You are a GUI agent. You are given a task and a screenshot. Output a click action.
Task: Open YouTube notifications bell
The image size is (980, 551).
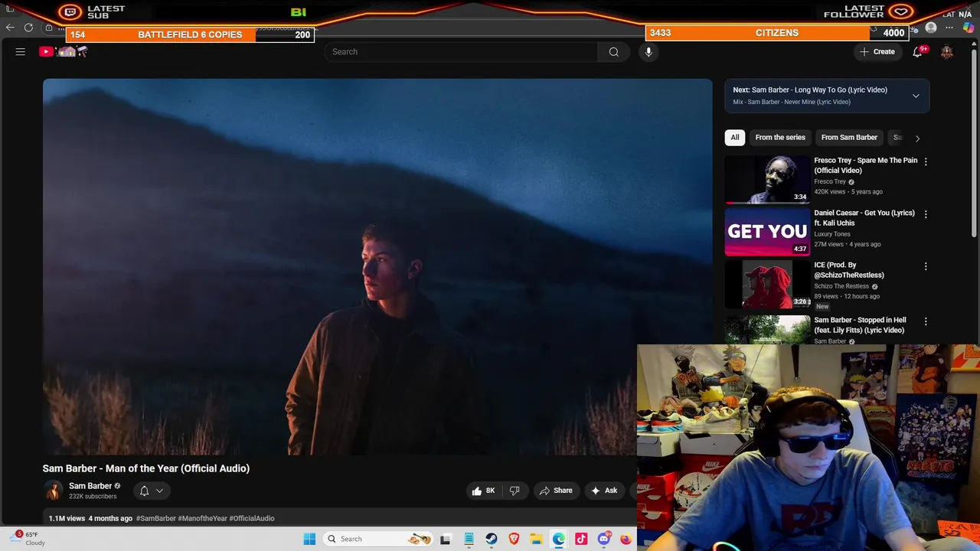click(918, 52)
